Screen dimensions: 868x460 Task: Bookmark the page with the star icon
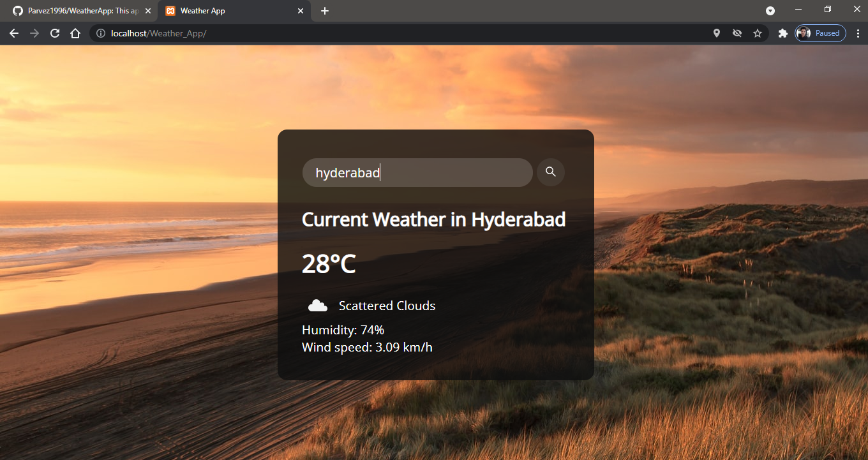click(x=758, y=33)
